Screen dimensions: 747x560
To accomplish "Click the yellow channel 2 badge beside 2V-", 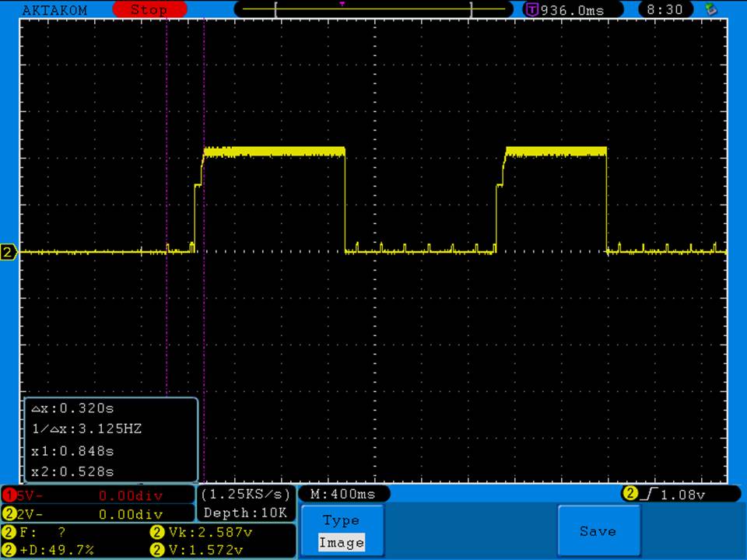I will pyautogui.click(x=9, y=514).
